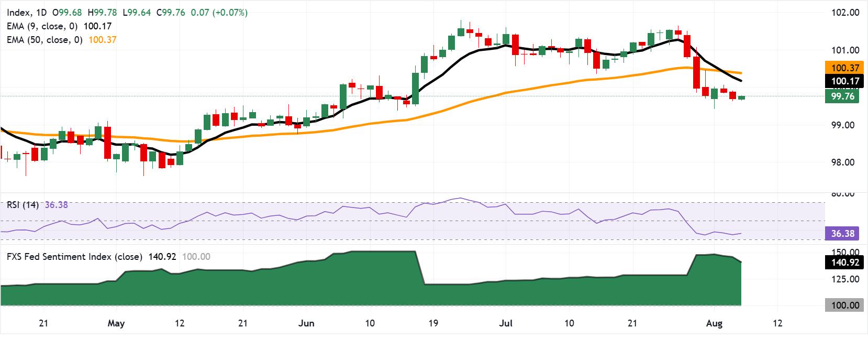Click the 98.00 price axis value
The width and height of the screenshot is (868, 339).
[843, 162]
